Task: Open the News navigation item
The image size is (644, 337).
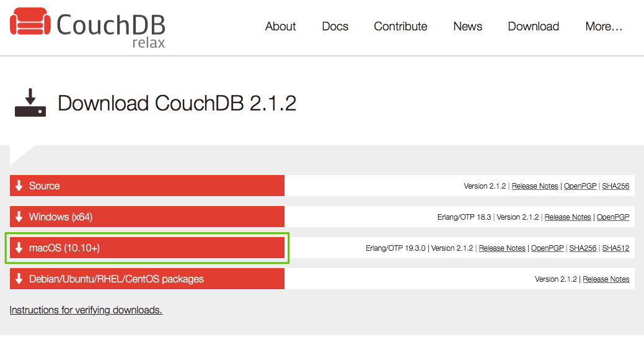Action: click(x=467, y=26)
